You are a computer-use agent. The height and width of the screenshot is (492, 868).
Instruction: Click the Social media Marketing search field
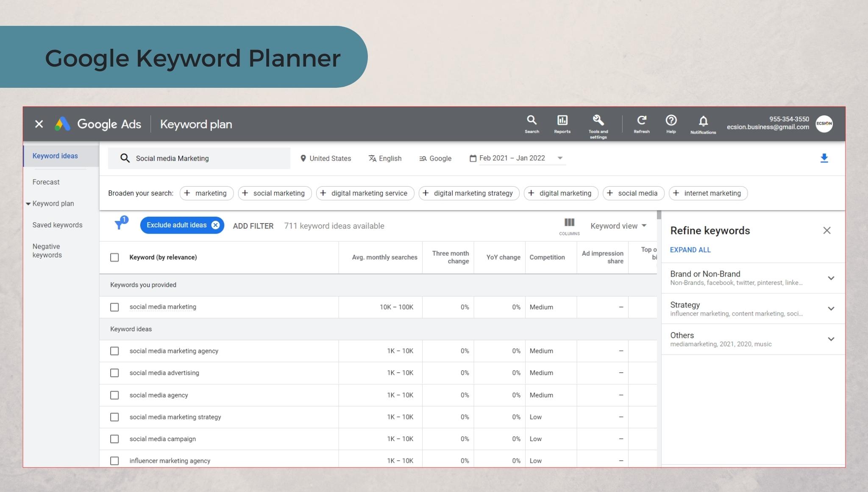coord(199,158)
